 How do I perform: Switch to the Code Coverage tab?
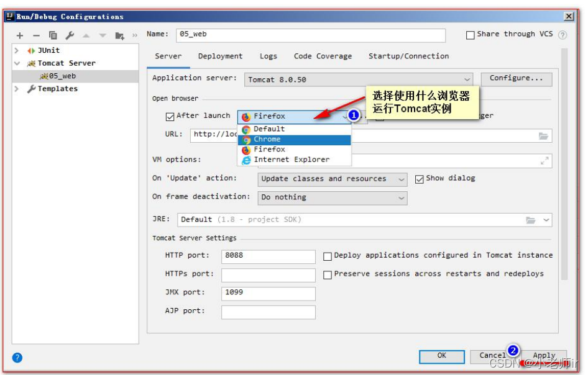[x=323, y=56]
